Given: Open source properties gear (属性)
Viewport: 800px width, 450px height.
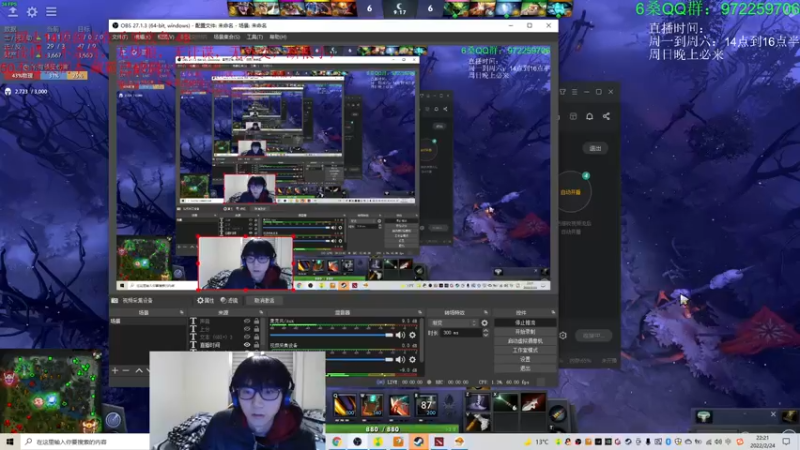Looking at the screenshot, I should point(205,301).
